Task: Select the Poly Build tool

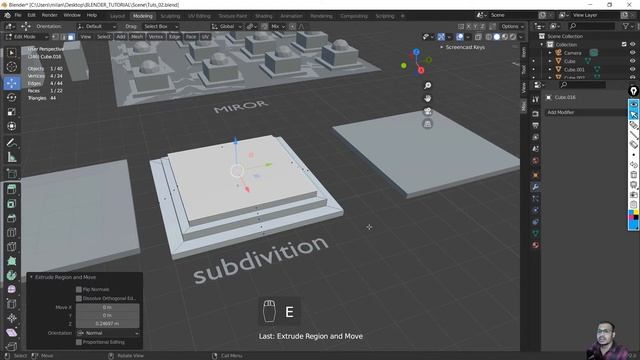Action: (11, 261)
